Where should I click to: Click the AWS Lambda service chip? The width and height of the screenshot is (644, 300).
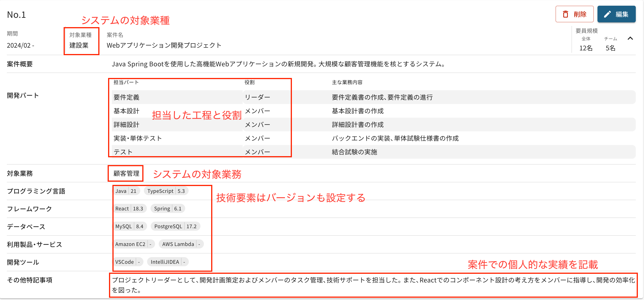coord(181,244)
